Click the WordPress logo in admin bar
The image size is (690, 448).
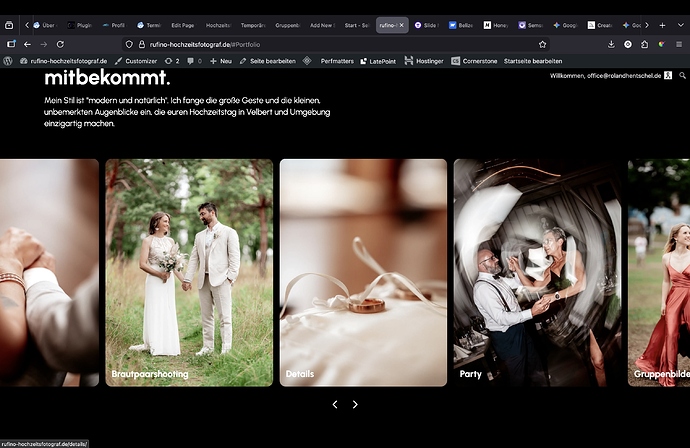click(8, 61)
